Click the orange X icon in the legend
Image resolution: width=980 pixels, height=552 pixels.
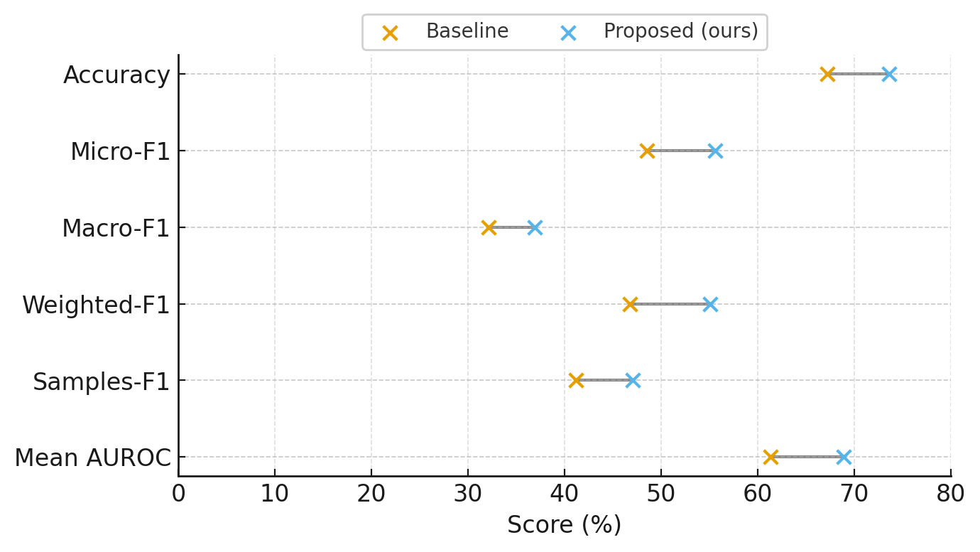click(x=390, y=33)
